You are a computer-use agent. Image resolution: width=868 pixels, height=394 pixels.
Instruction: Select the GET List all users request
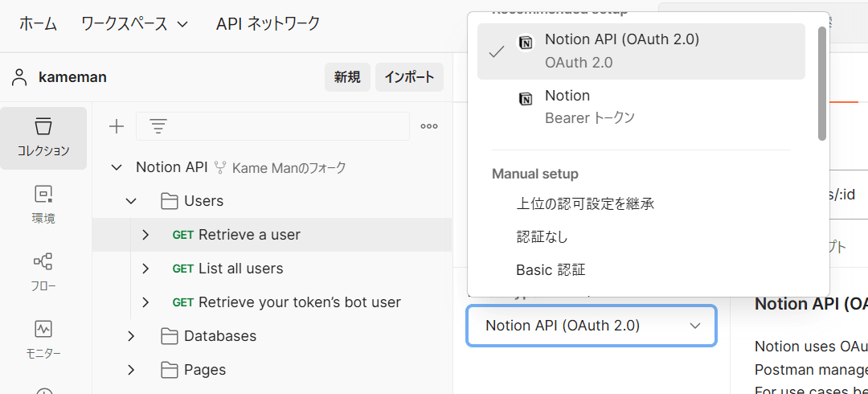coord(272,269)
